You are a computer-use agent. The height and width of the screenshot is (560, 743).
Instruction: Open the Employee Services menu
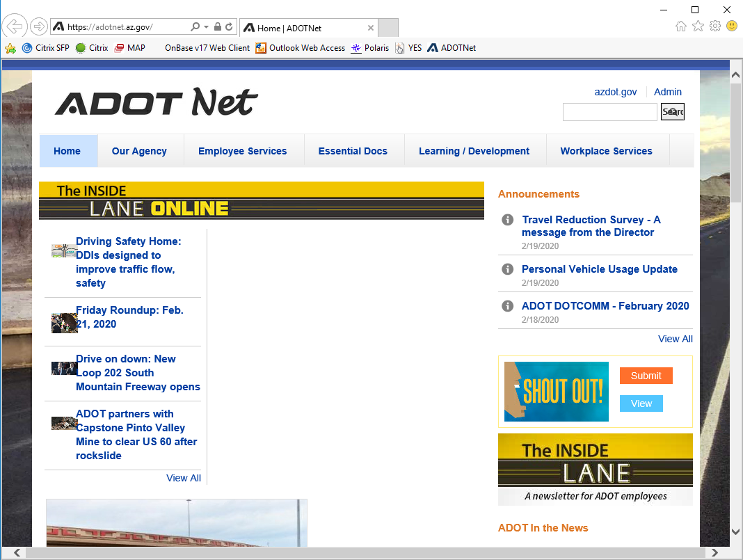pyautogui.click(x=243, y=151)
